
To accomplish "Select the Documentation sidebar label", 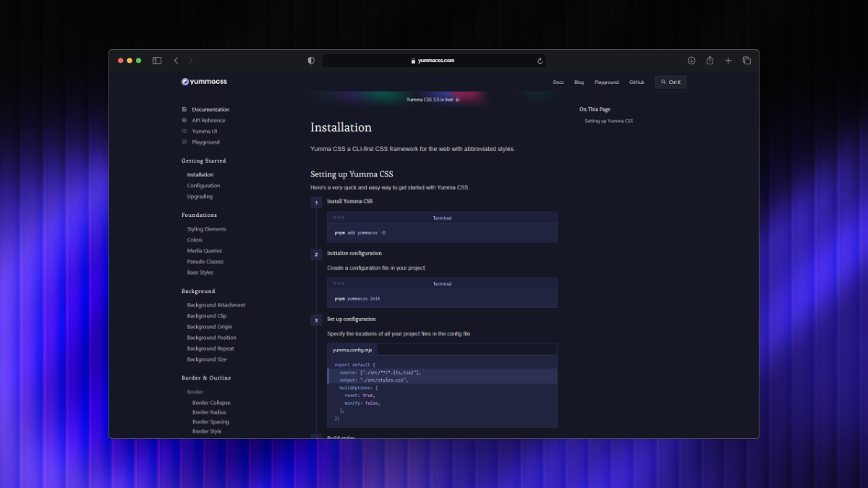I will (x=210, y=110).
